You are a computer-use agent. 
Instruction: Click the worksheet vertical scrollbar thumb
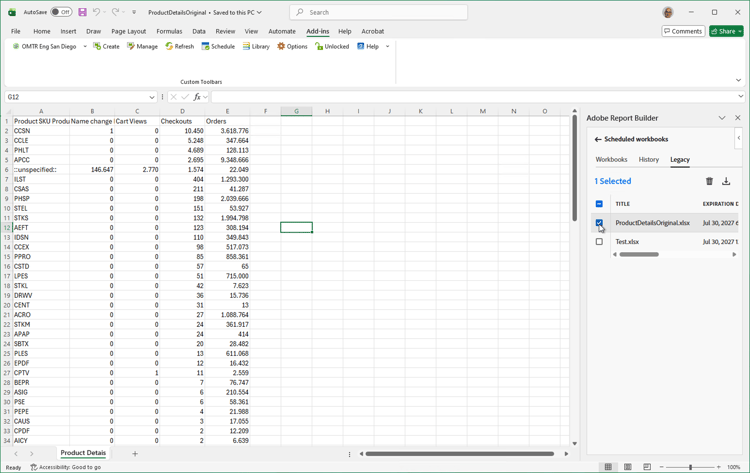[x=574, y=168]
